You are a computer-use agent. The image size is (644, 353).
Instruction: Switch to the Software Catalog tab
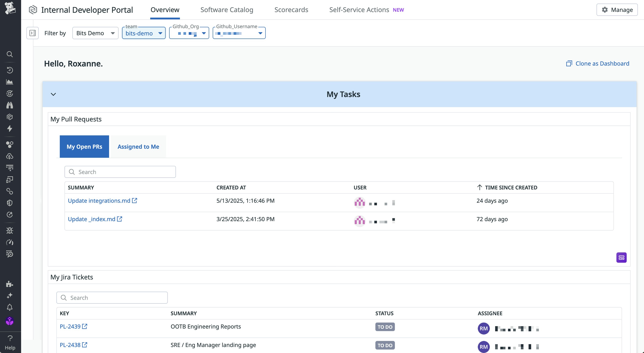227,10
